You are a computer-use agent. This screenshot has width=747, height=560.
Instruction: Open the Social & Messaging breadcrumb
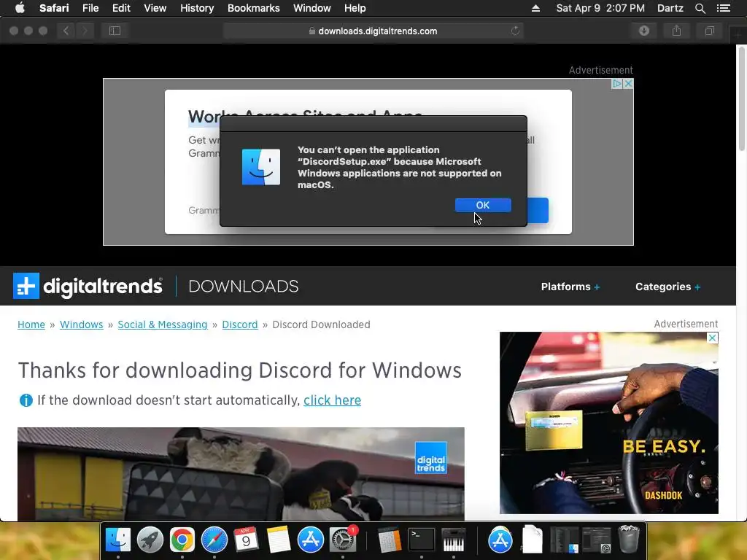pos(163,324)
